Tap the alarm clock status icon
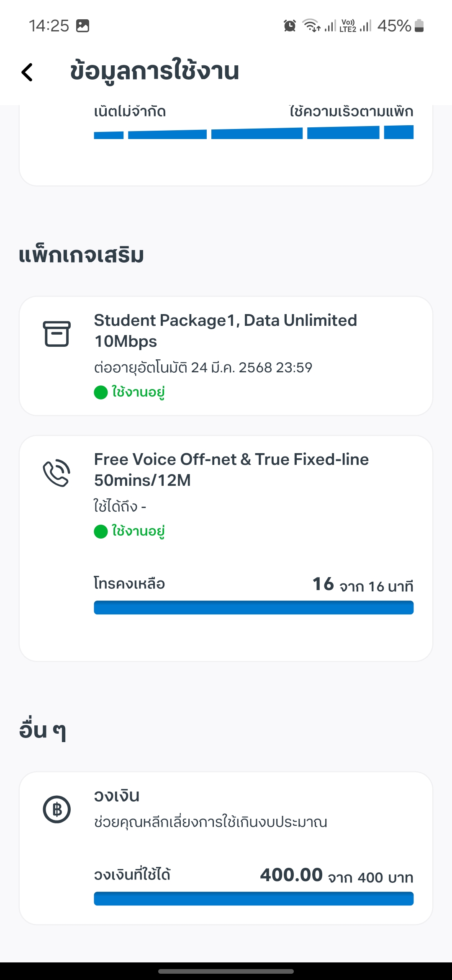The image size is (452, 980). click(290, 26)
